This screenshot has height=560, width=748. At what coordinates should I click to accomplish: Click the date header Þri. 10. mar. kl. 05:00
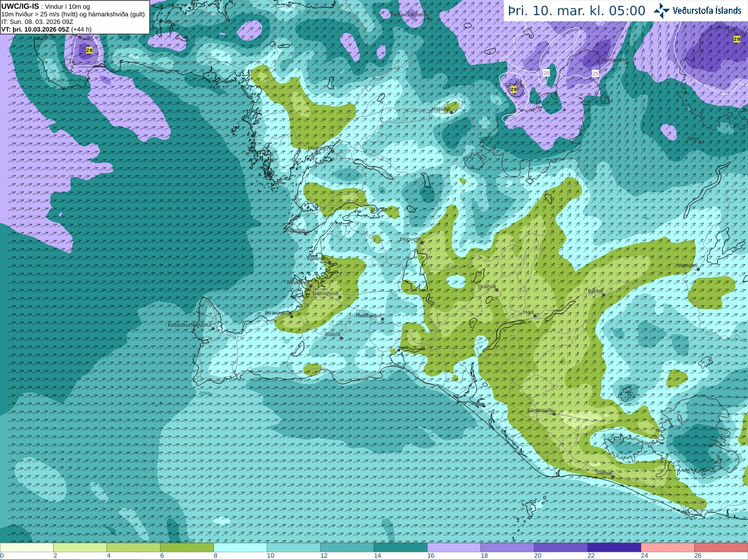(577, 11)
